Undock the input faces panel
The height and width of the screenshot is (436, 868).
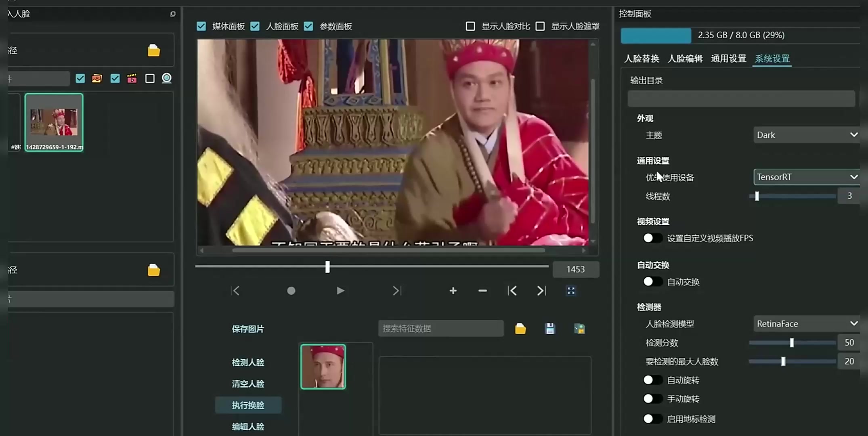(x=173, y=14)
